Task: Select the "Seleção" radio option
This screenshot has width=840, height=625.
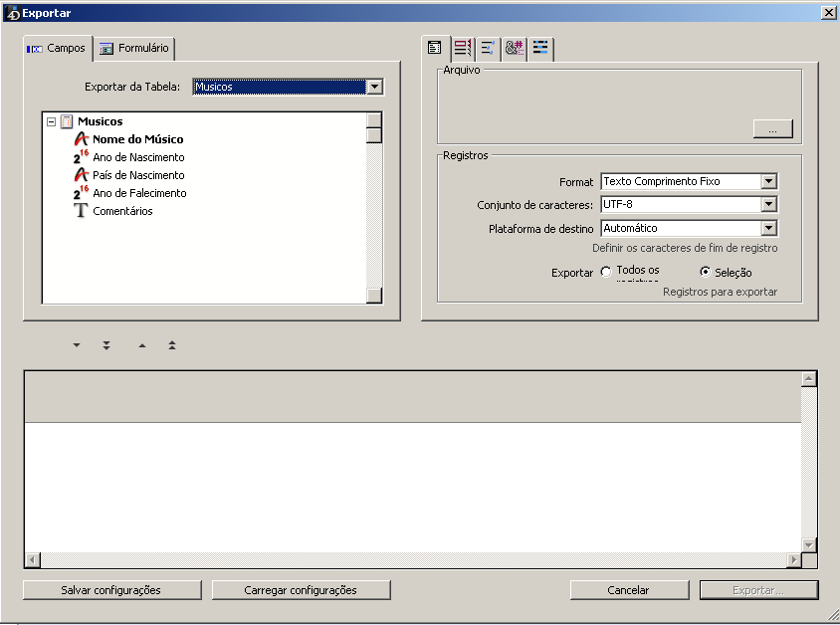Action: coord(706,272)
